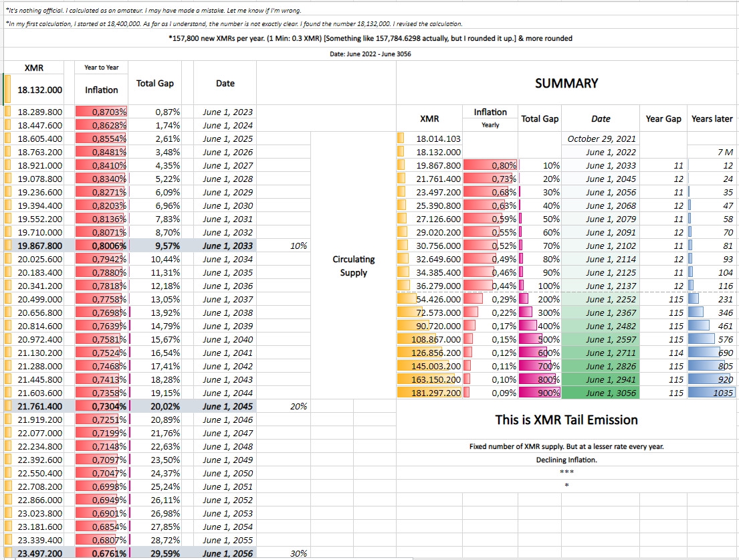
Task: Select the '7 M' years later cell
Action: [712, 152]
